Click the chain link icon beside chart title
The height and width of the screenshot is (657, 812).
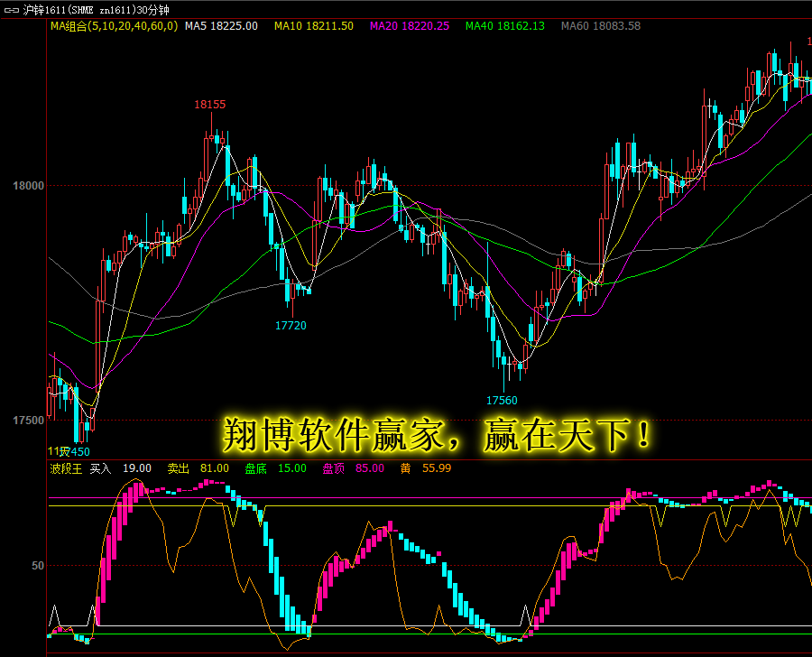pyautogui.click(x=12, y=10)
